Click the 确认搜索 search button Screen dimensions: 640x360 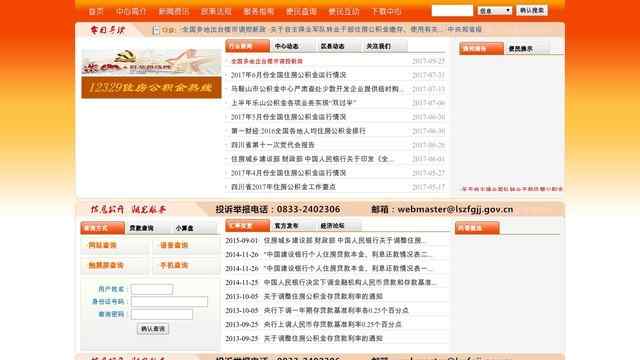tap(531, 10)
